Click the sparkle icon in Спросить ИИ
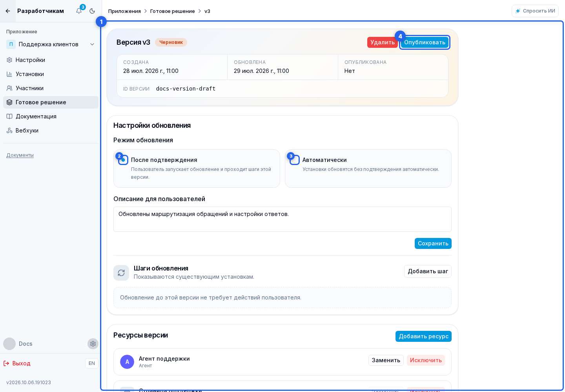Image resolution: width=565 pixels, height=392 pixels. 518,11
